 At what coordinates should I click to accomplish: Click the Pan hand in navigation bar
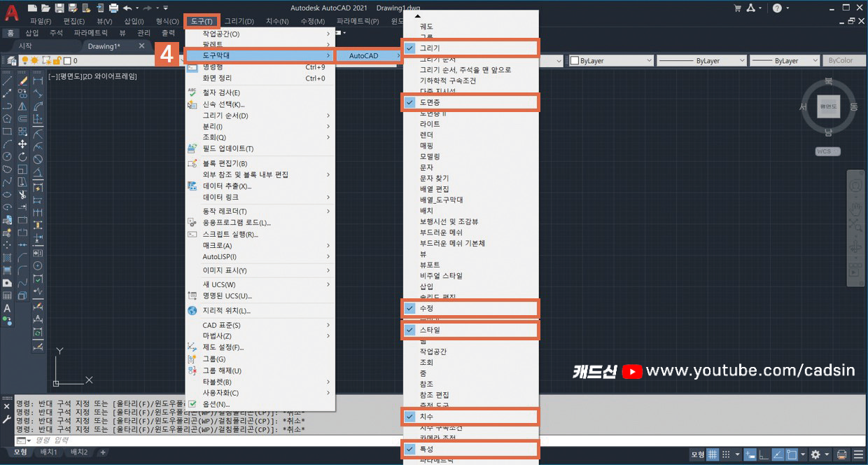855,209
